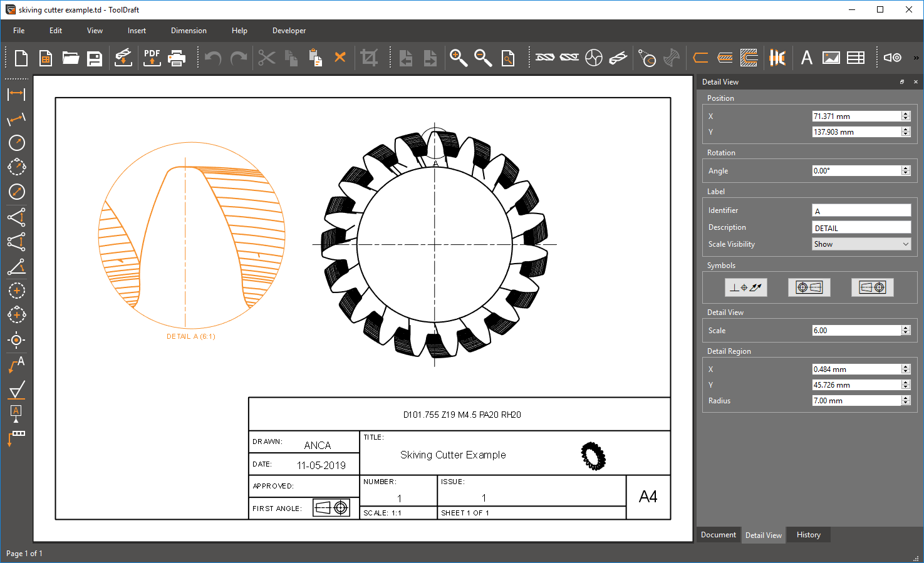Click the Insert Image icon
Screen dimensions: 924x563
tap(831, 58)
